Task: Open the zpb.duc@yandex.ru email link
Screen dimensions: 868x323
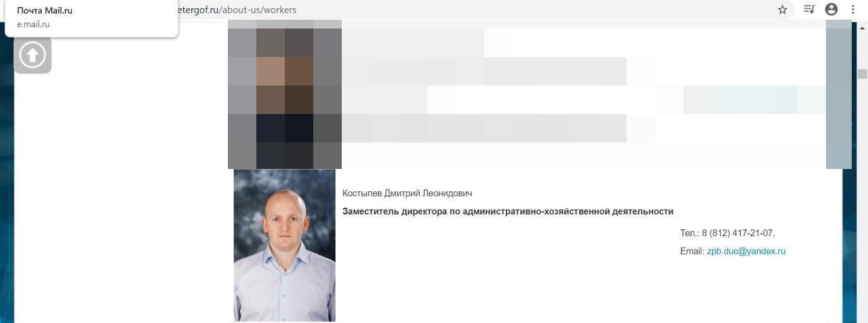Action: point(746,251)
